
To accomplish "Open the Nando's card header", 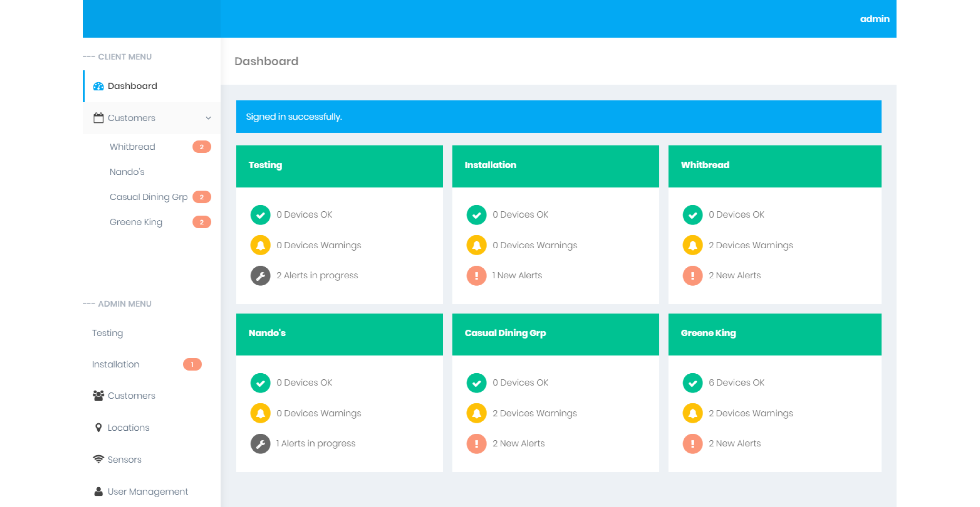I will pos(339,335).
